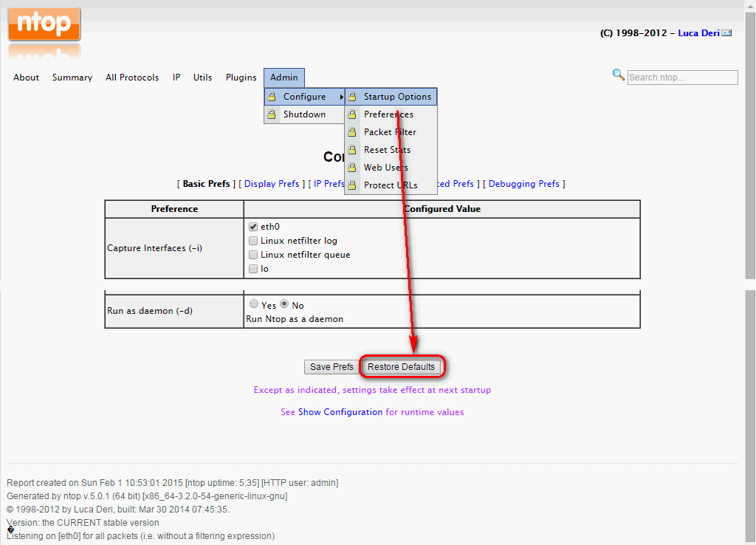
Task: Click the lock icon next to Configure
Action: pyautogui.click(x=272, y=97)
